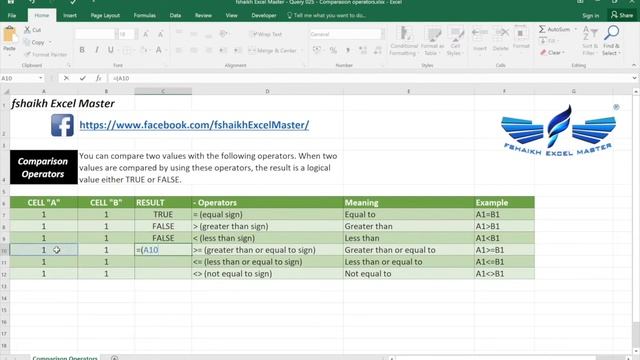The image size is (640, 360).
Task: Click the Insert Function fx icon
Action: (98, 78)
